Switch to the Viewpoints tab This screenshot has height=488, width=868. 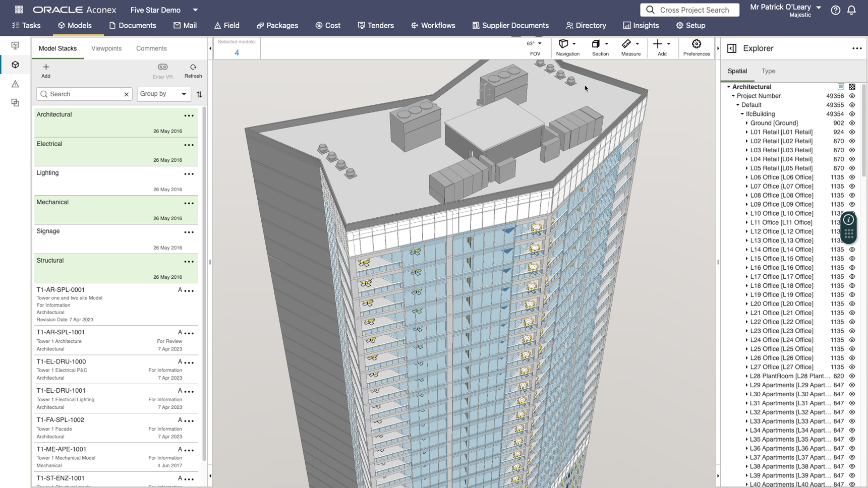click(x=106, y=48)
